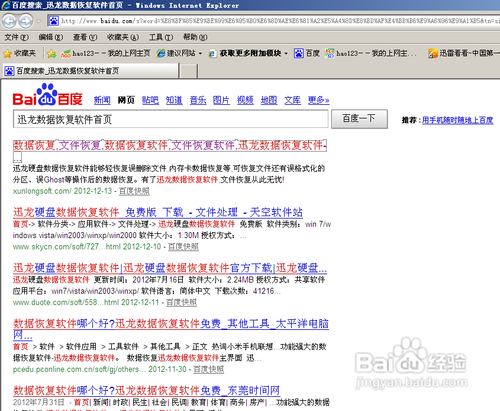500x411 pixels.
Task: Open the 收藏夹 menu
Action: pyautogui.click(x=123, y=37)
